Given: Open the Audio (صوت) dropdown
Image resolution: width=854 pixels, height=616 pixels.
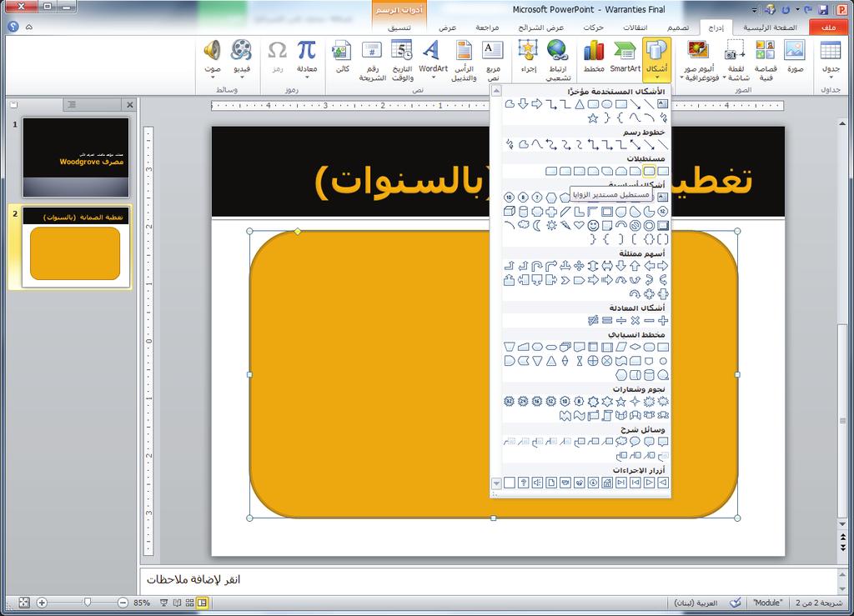Looking at the screenshot, I should (x=212, y=78).
